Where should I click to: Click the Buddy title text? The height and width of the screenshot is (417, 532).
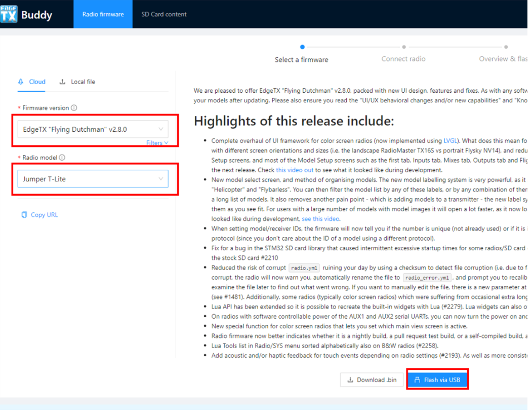pyautogui.click(x=37, y=15)
